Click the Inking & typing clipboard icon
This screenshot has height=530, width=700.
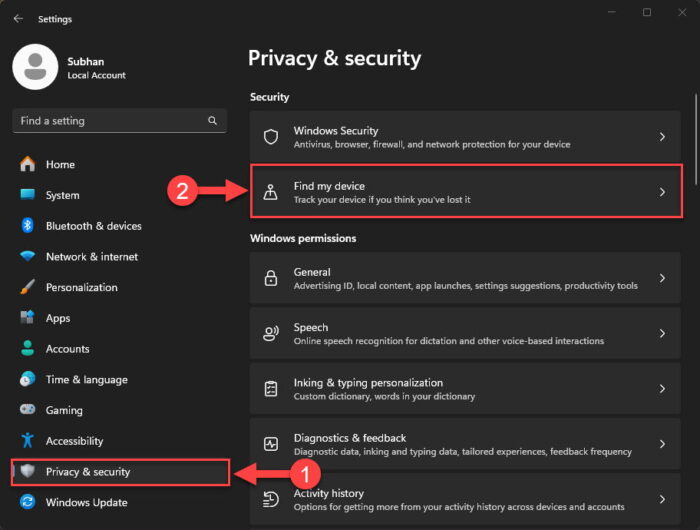pos(271,388)
